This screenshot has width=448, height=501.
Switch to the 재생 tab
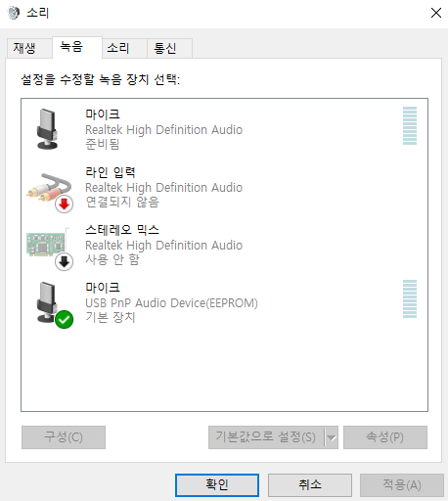(x=29, y=48)
